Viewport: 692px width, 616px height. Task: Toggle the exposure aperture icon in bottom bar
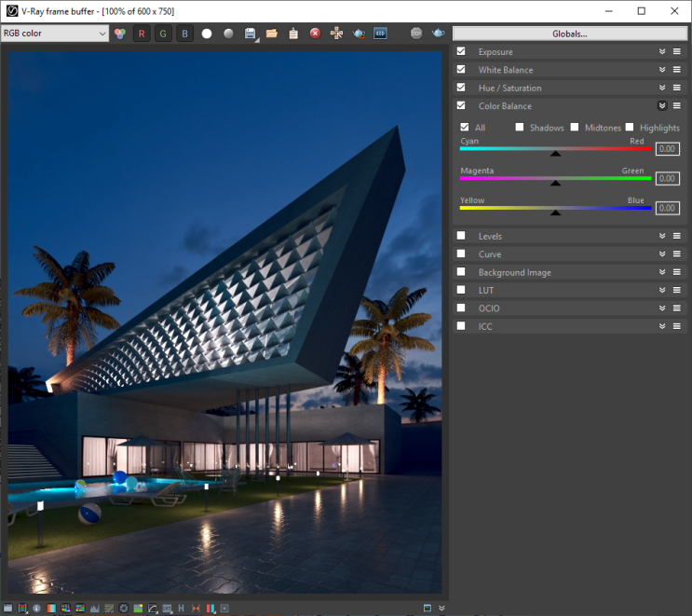[x=124, y=609]
